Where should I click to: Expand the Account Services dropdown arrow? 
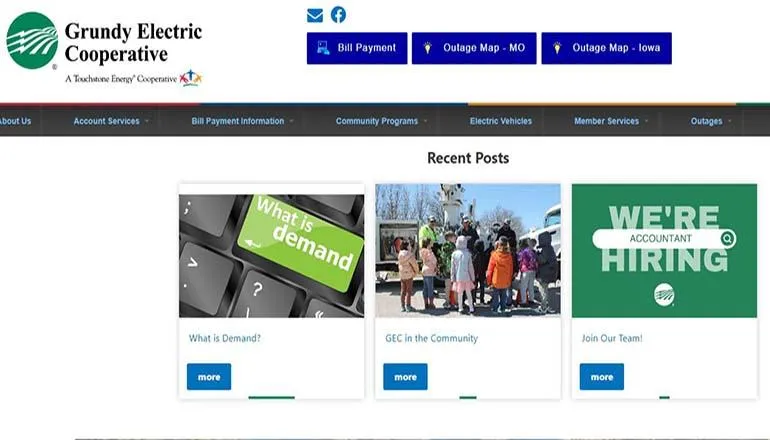(147, 121)
